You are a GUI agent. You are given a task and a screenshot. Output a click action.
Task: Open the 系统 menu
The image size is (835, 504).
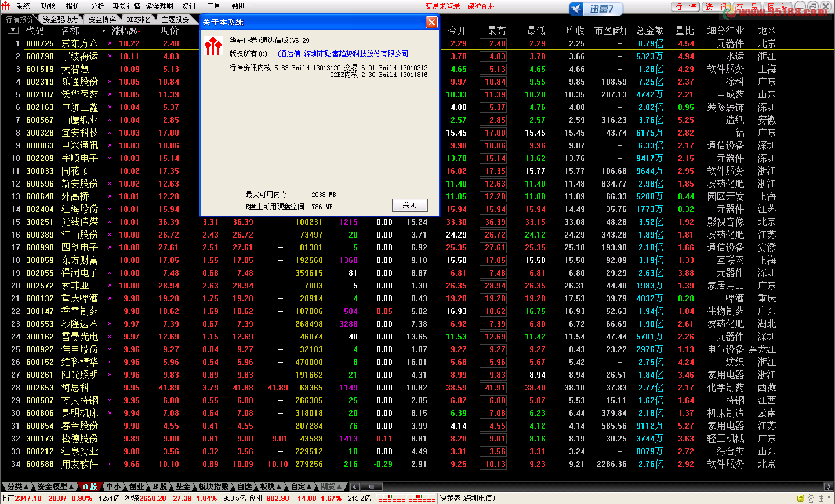pyautogui.click(x=23, y=6)
